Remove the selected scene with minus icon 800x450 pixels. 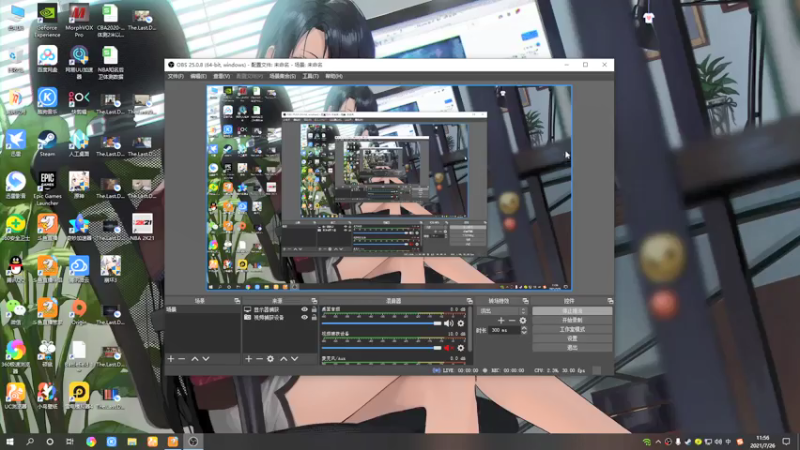pos(182,359)
